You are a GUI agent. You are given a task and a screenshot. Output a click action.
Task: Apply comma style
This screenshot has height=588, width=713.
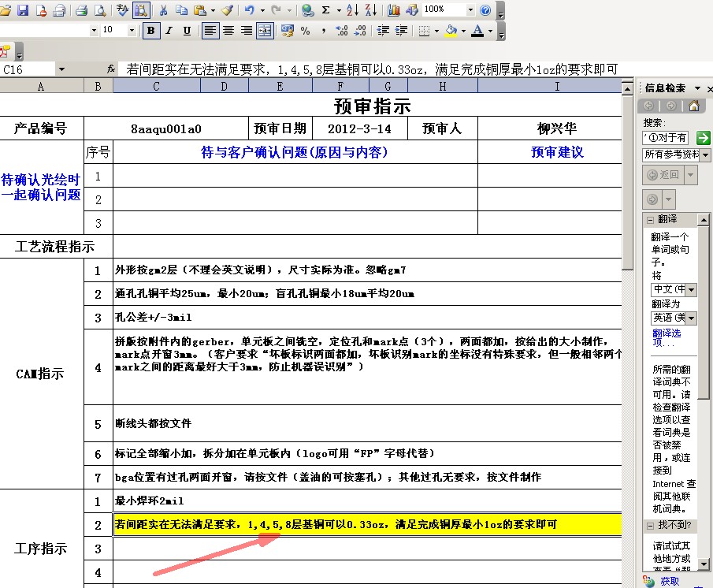pyautogui.click(x=323, y=31)
